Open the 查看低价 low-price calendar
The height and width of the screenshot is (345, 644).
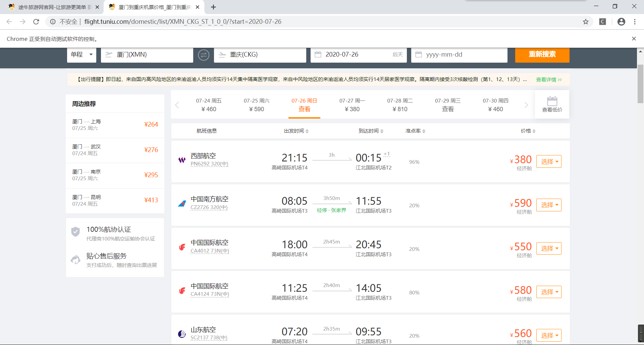[x=552, y=104]
